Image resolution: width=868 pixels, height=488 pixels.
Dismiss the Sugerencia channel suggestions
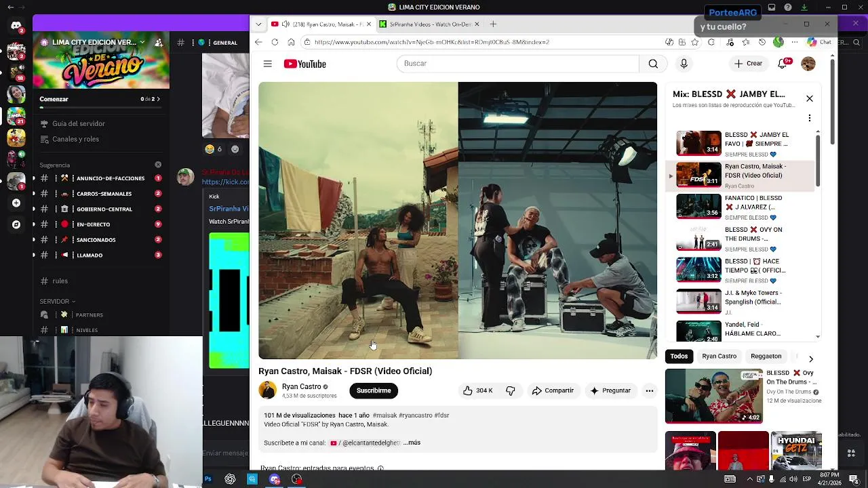tap(158, 165)
